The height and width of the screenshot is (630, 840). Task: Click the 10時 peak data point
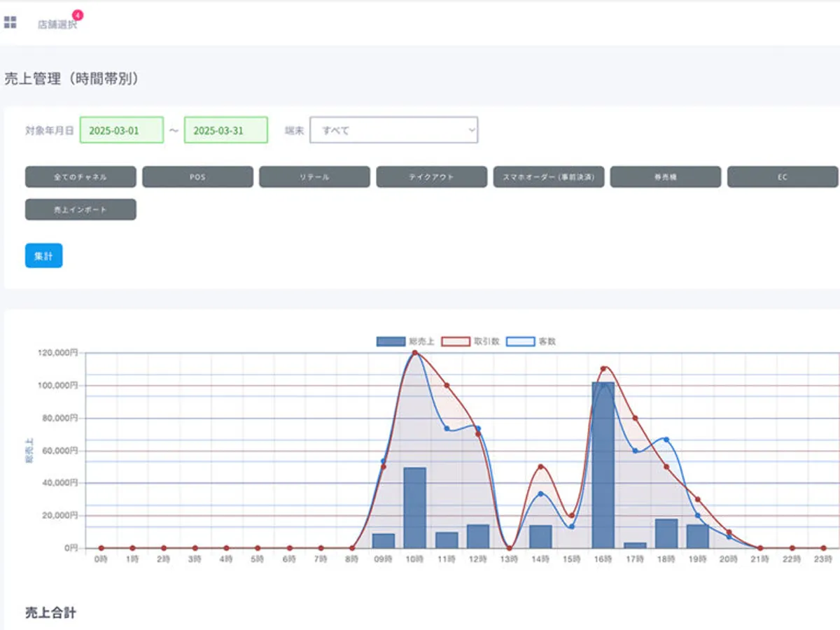tap(415, 353)
